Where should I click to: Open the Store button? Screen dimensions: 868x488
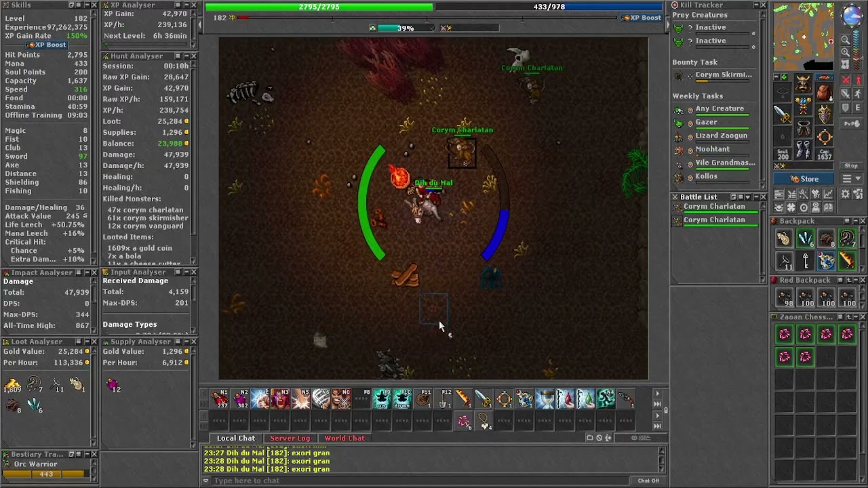tap(804, 179)
